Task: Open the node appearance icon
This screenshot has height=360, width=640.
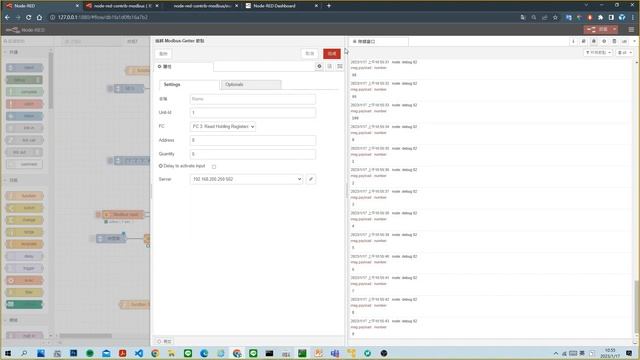Action: (340, 66)
